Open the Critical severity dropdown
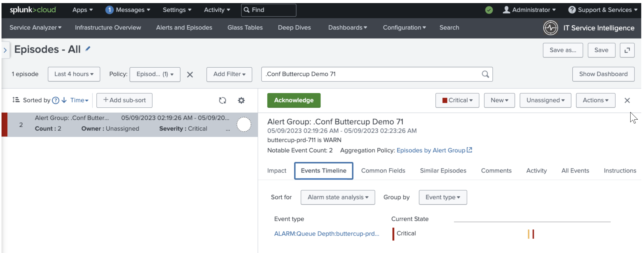 click(x=457, y=100)
